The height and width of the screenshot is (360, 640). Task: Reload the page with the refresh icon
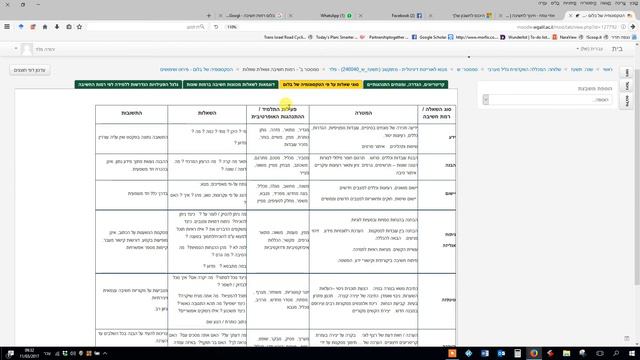tap(216, 27)
